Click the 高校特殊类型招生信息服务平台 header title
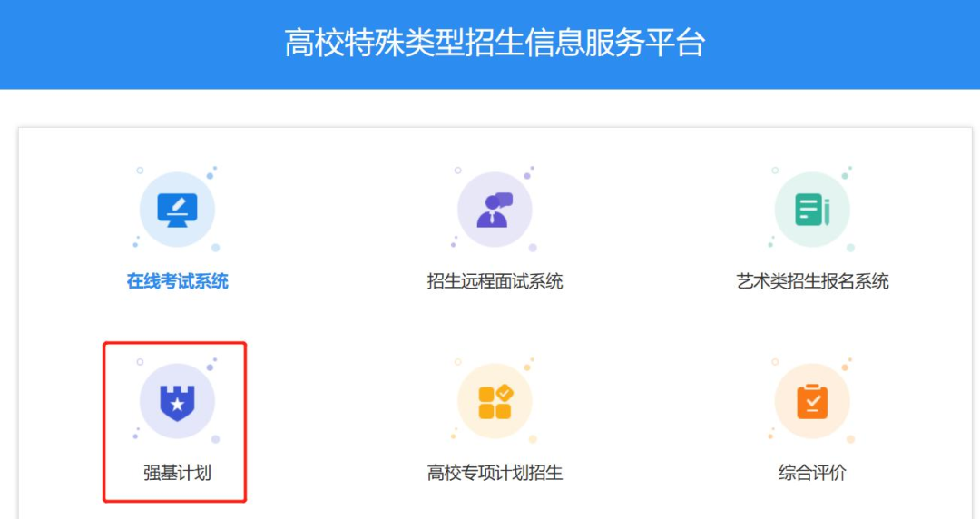 click(x=495, y=44)
